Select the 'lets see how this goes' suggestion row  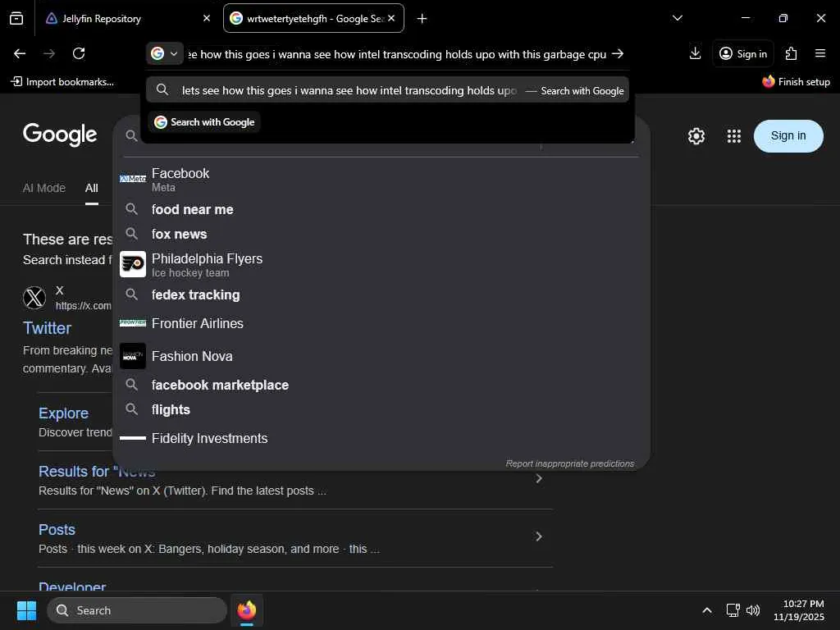click(x=388, y=90)
